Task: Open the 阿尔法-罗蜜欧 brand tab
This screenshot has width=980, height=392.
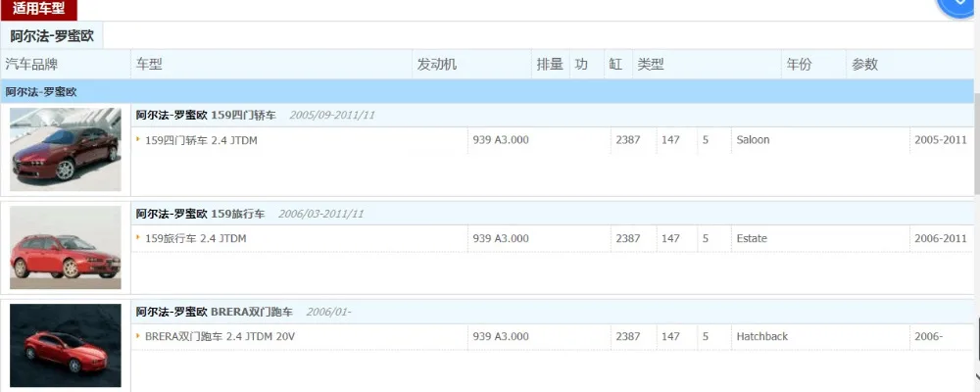Action: pos(52,35)
